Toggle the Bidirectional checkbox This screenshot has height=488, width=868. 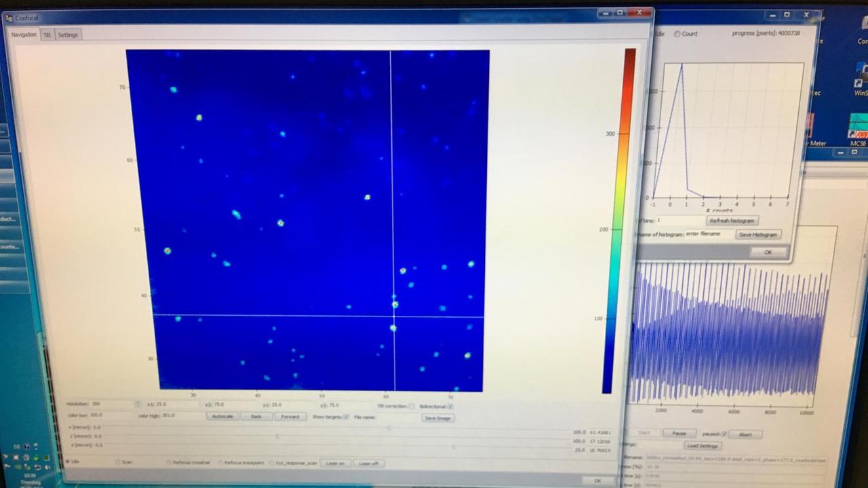click(450, 406)
